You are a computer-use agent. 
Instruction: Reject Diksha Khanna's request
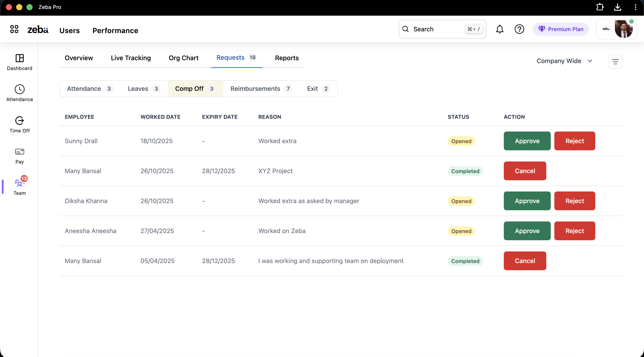(574, 201)
